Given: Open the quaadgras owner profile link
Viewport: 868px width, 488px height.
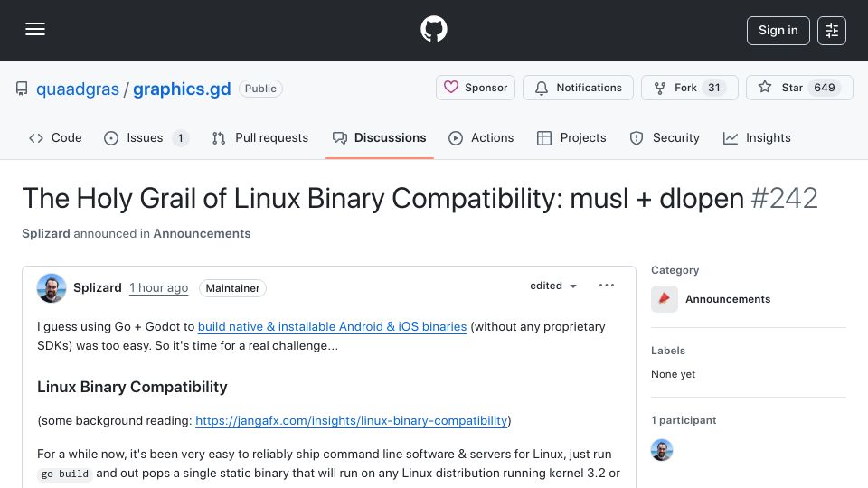Looking at the screenshot, I should pyautogui.click(x=78, y=89).
